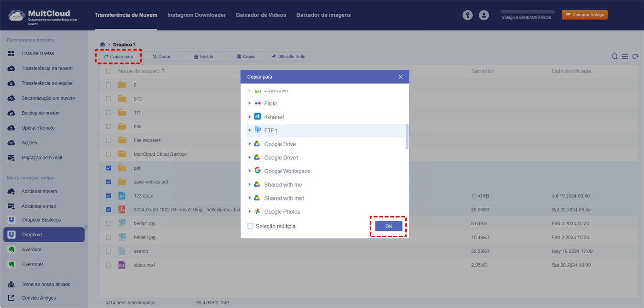Expand the Google Drive tree node
644x308 pixels.
(250, 144)
